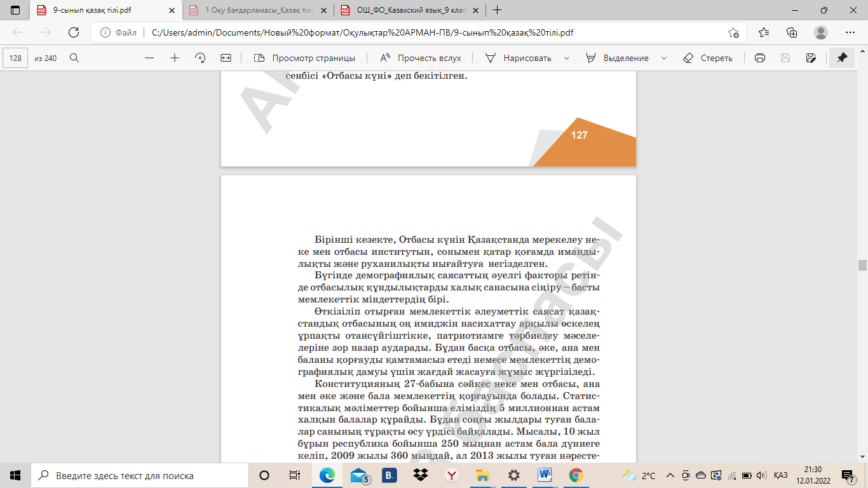Reload the current PDF page

(73, 32)
